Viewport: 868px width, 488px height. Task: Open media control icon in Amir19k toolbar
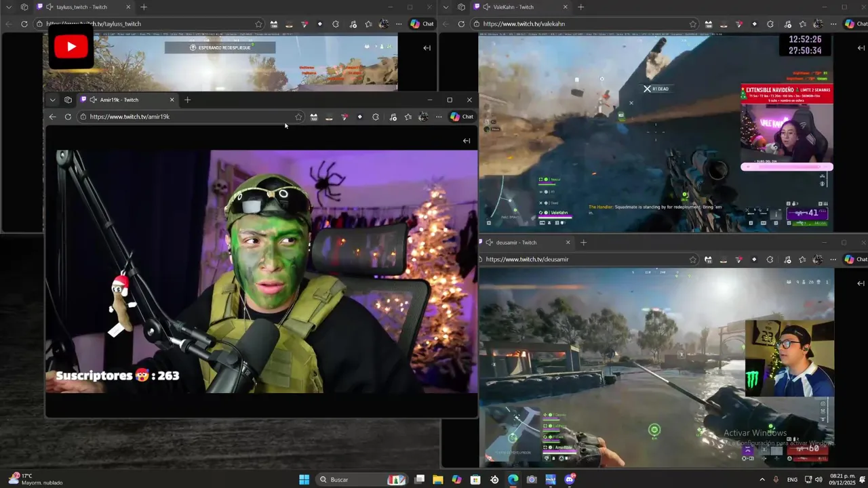[x=393, y=117]
